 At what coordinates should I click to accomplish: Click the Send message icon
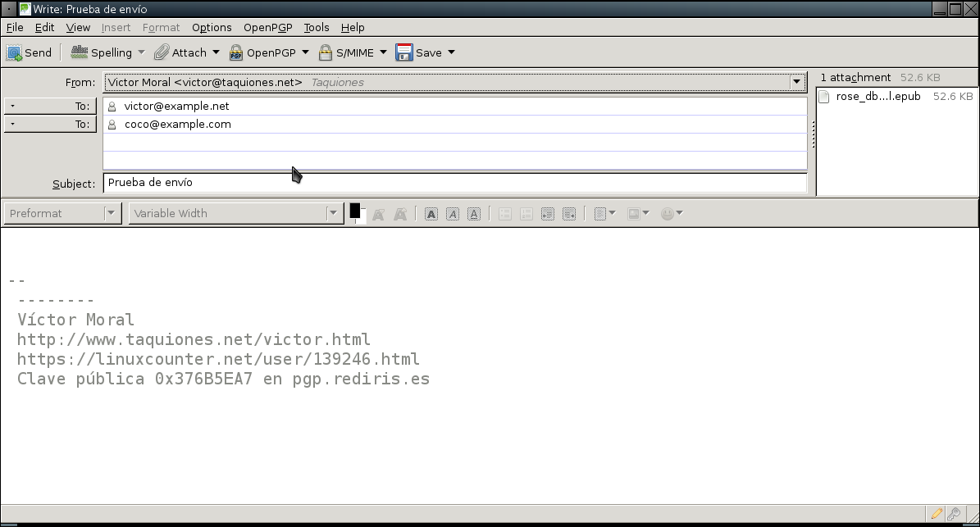pyautogui.click(x=15, y=53)
